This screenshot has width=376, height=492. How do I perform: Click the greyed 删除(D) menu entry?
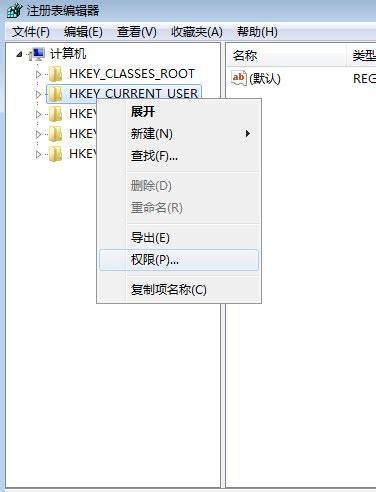click(x=179, y=186)
